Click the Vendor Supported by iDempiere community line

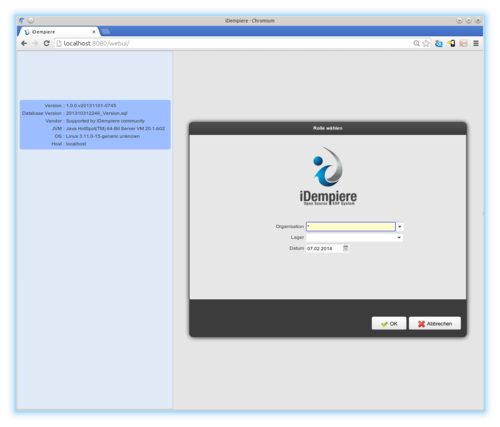[95, 121]
